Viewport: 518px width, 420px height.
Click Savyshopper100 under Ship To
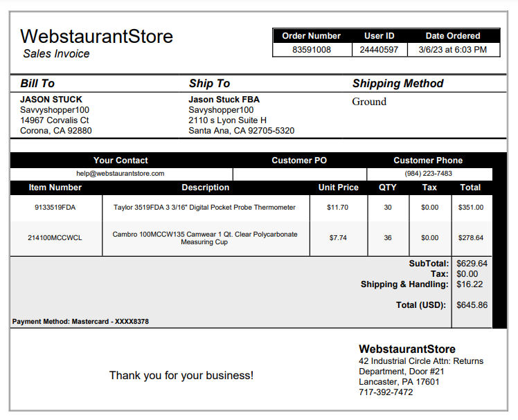[x=221, y=110]
